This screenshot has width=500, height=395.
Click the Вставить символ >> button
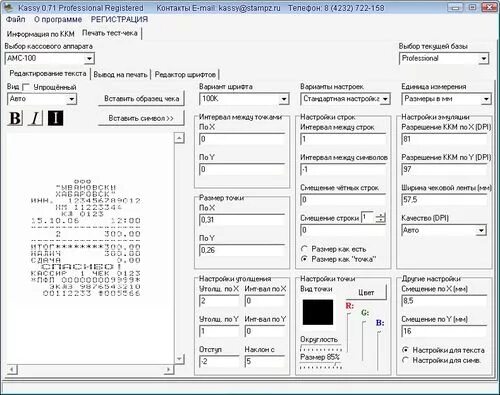click(x=141, y=118)
